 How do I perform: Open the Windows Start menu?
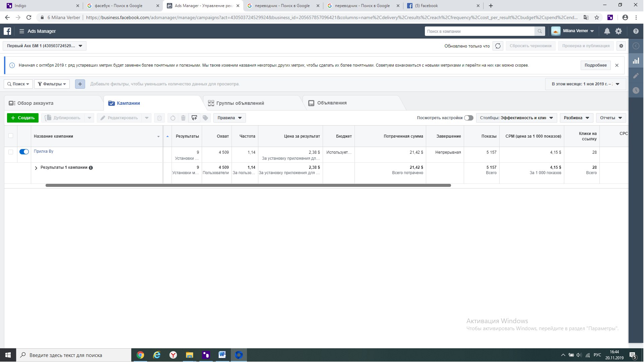coord(8,355)
